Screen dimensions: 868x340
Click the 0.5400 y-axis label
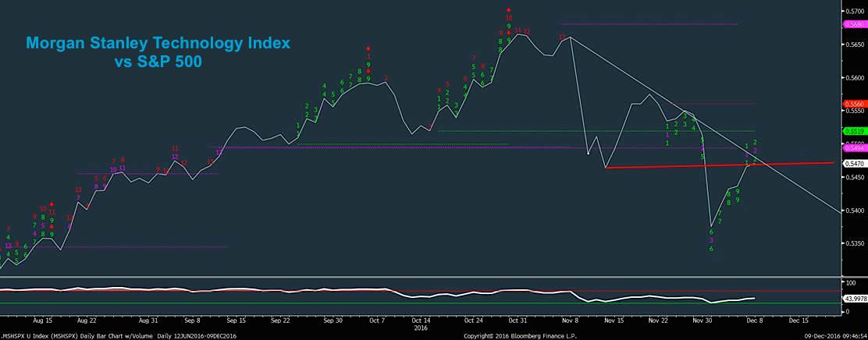click(x=856, y=211)
